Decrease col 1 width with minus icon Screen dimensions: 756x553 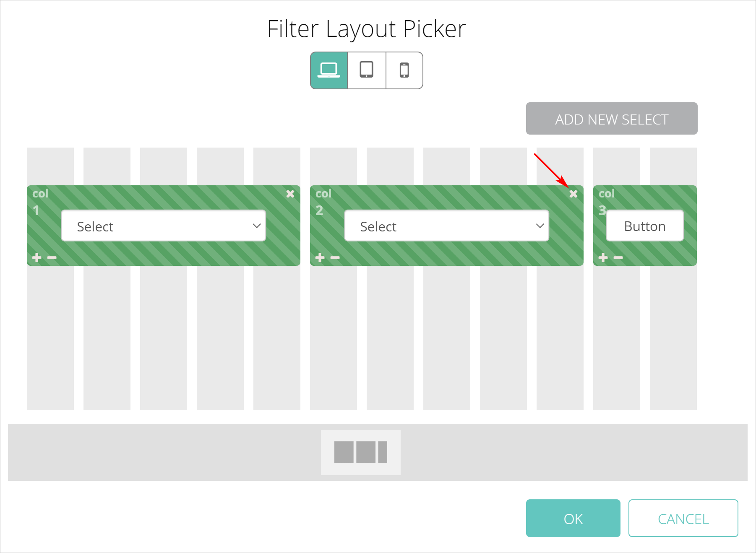click(x=52, y=257)
